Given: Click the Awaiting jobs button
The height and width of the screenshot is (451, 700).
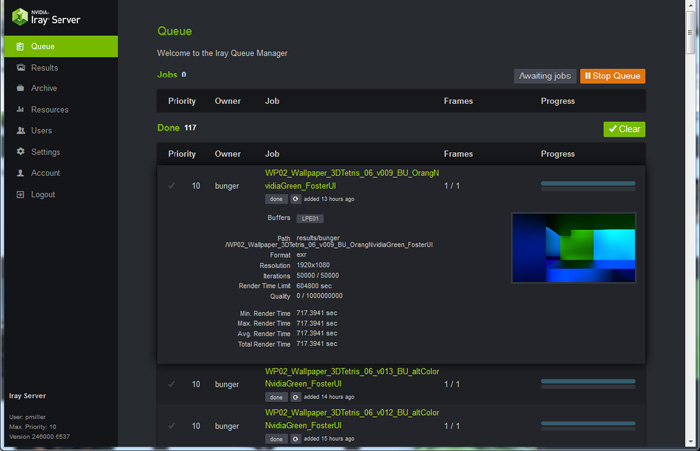Looking at the screenshot, I should click(x=545, y=76).
